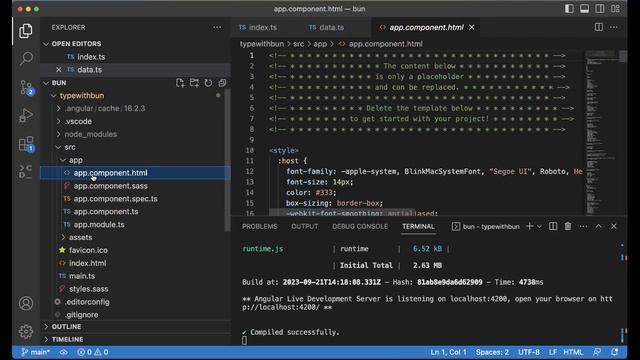Kill terminal with trash icon
Viewport: 640px width, 360px height.
point(568,226)
